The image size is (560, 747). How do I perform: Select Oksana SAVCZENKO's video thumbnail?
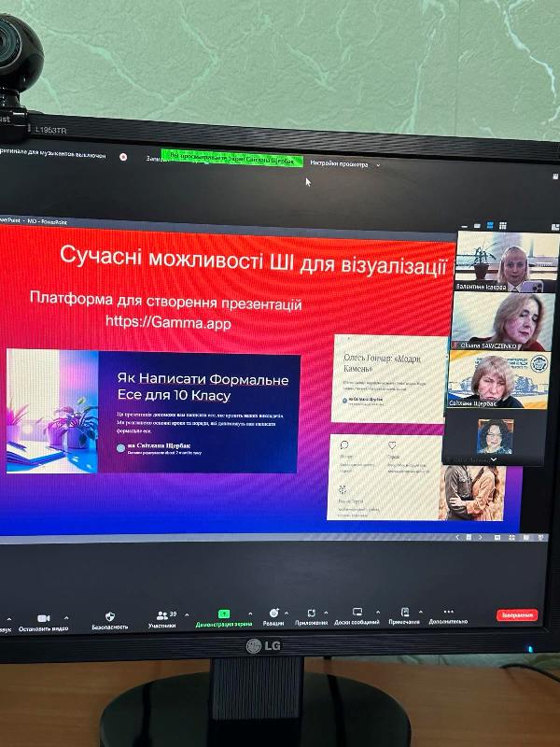(x=497, y=319)
